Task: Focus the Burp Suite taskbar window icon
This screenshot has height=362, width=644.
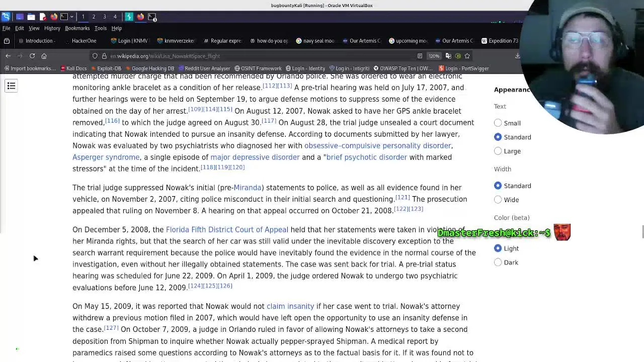Action: click(129, 17)
